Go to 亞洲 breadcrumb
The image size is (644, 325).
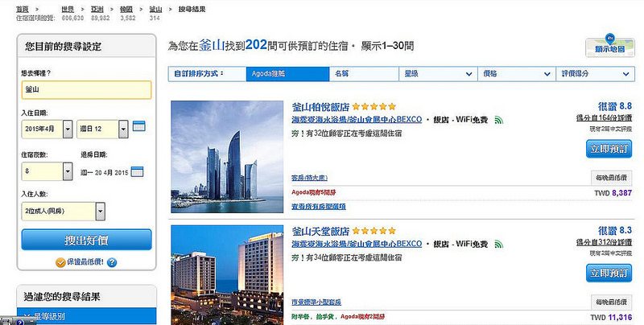(x=97, y=9)
